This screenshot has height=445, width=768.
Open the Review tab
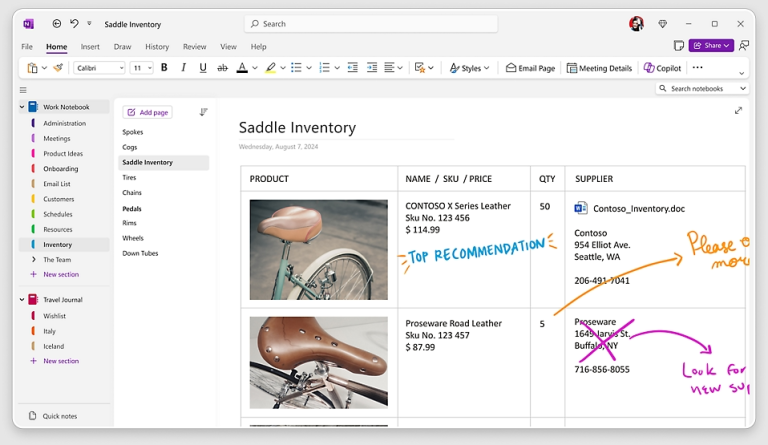point(194,47)
